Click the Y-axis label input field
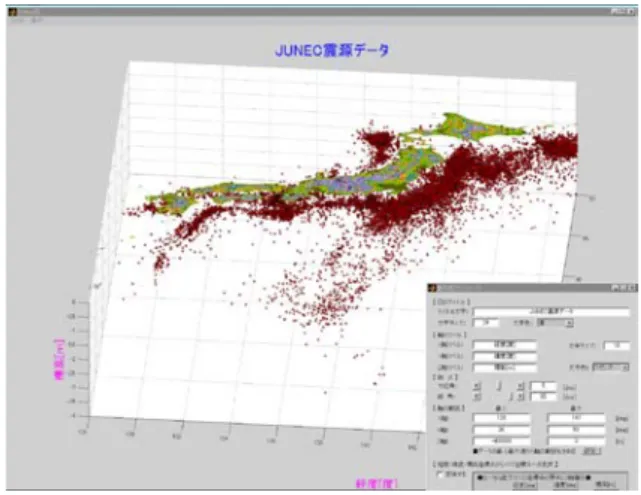This screenshot has height=495, width=641. pos(504,356)
